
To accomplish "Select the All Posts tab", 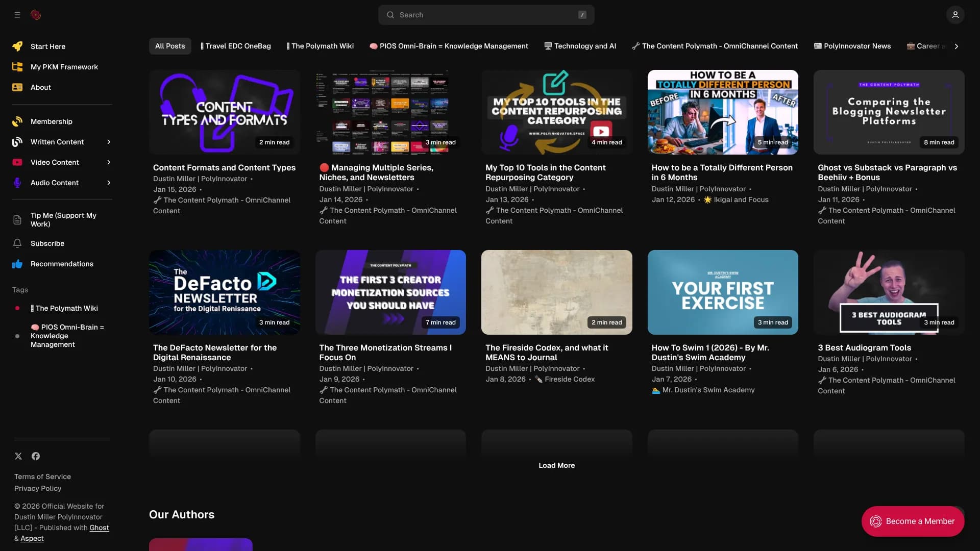I will click(170, 46).
